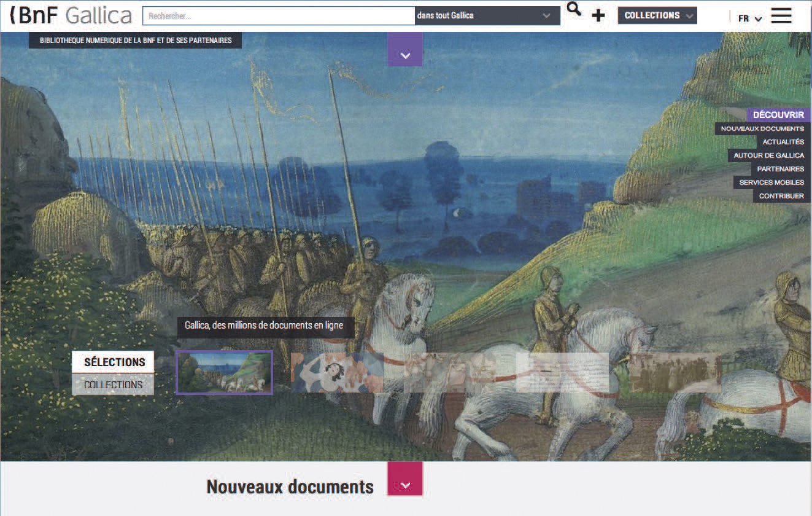Click into the Rechercher search field
This screenshot has height=516, width=812.
279,16
